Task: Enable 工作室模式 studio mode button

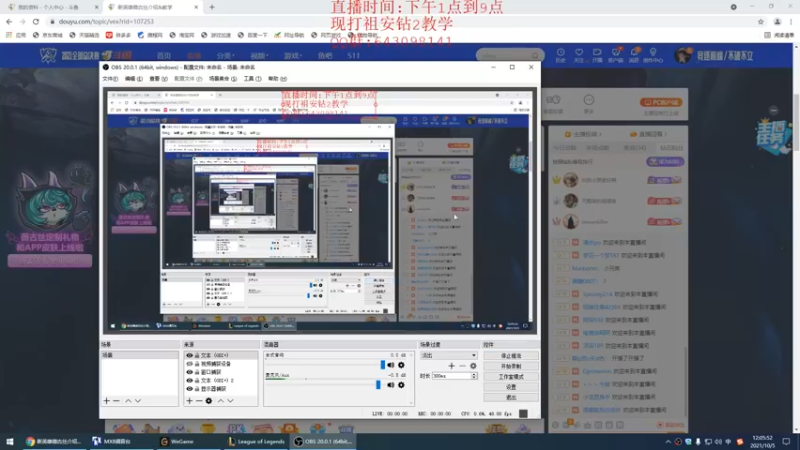Action: pos(511,377)
